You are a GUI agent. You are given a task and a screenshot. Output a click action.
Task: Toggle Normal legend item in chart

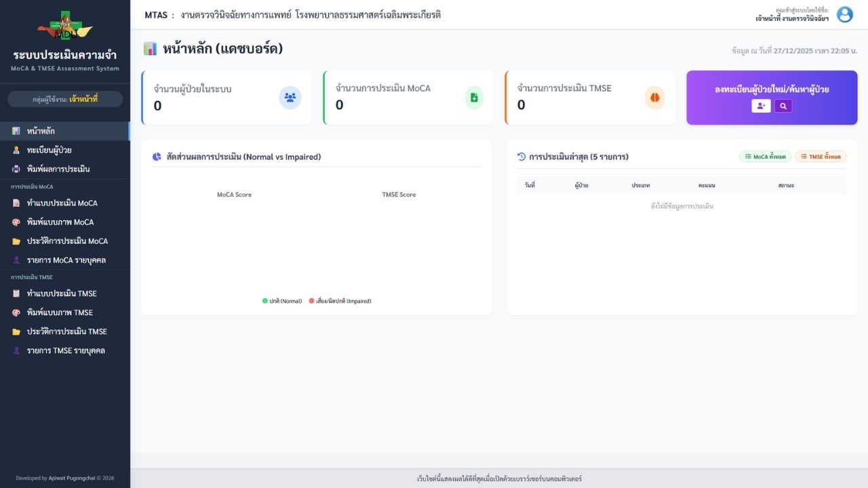click(282, 301)
